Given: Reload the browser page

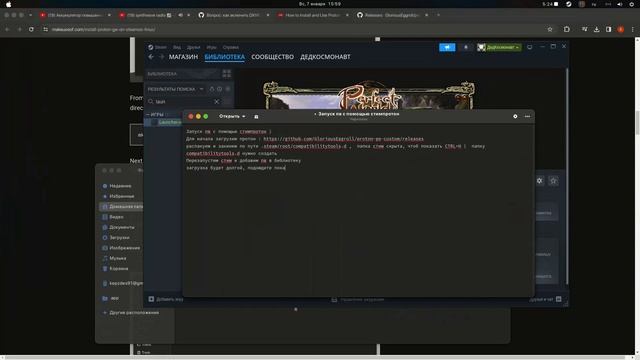Looking at the screenshot, I should pos(31,29).
